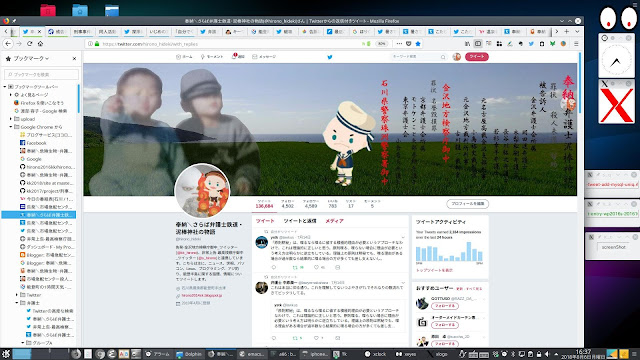Open the KDE application launcher
The width and height of the screenshot is (640, 360).
point(5,354)
